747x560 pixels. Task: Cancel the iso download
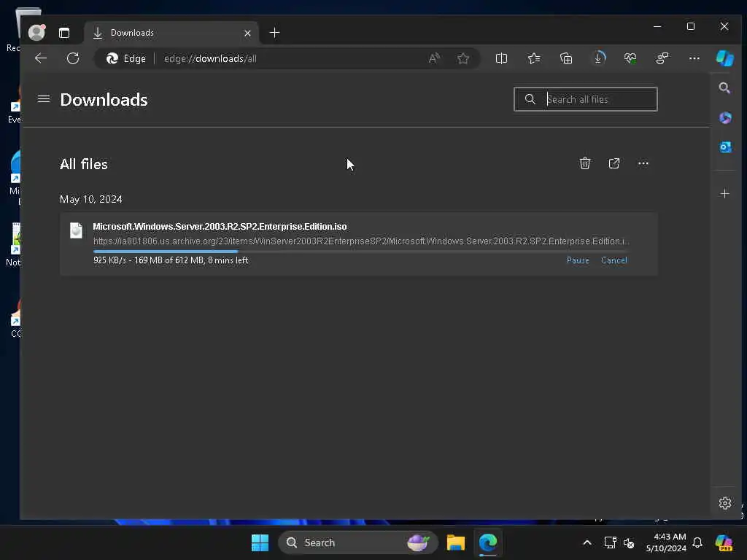coord(614,260)
